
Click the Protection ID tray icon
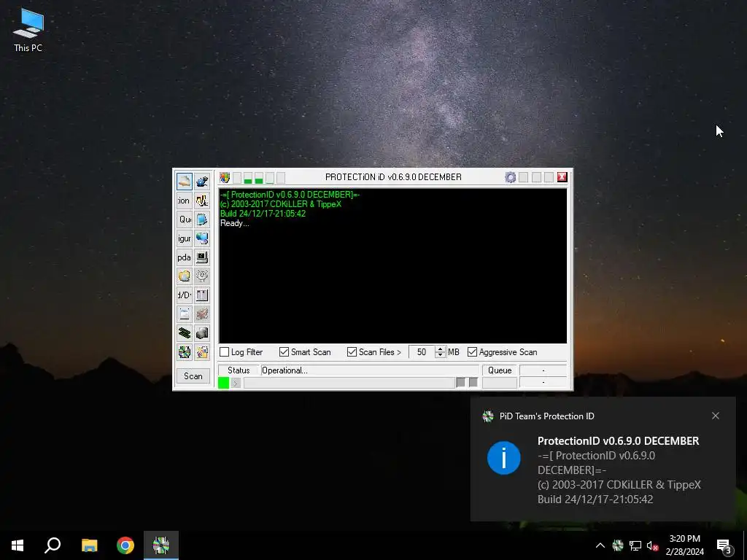tap(618, 545)
